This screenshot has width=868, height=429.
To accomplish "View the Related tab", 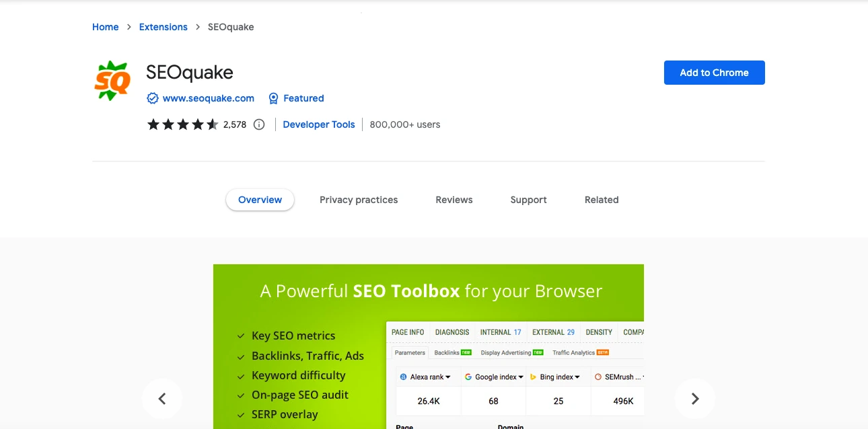I will [602, 200].
